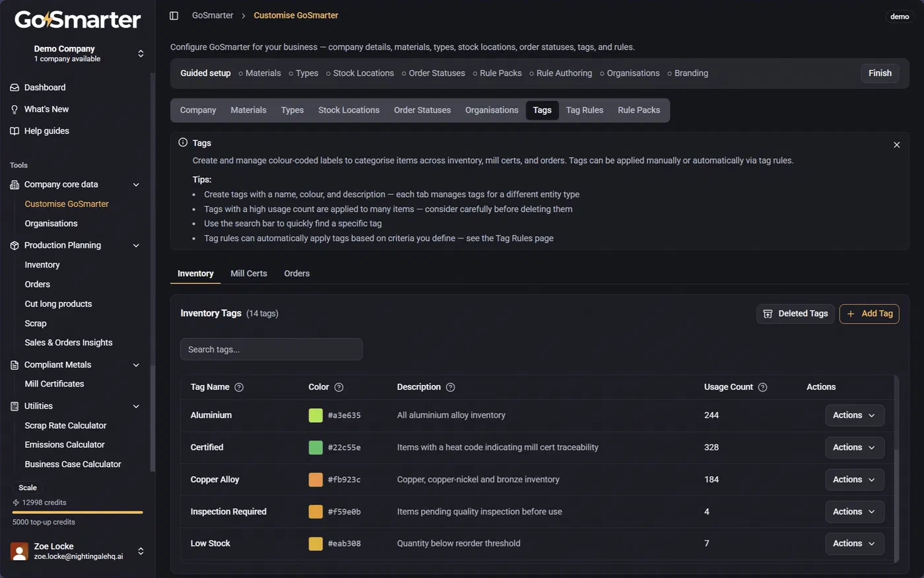Click the Deleted Tags button

click(795, 314)
